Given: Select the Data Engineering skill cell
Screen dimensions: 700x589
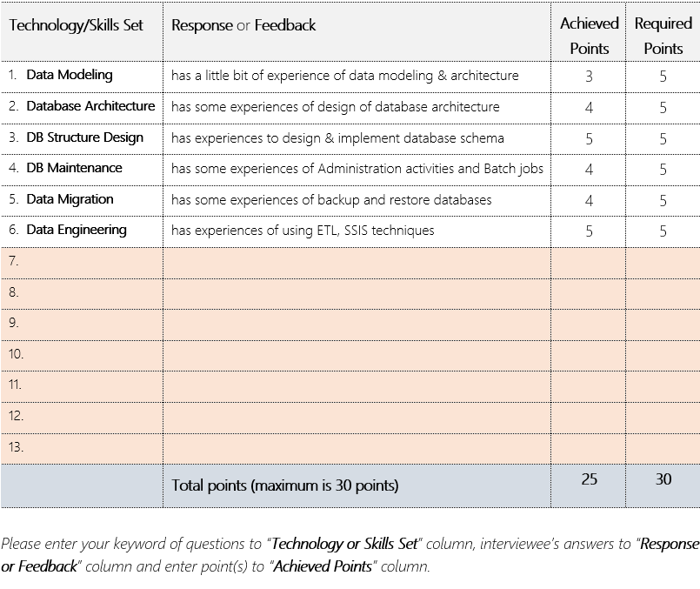Looking at the screenshot, I should (77, 230).
